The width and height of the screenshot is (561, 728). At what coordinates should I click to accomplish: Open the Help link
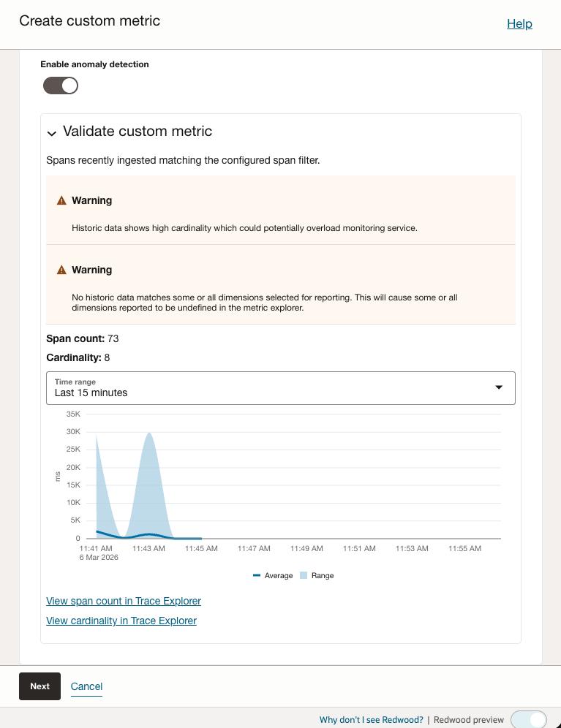click(519, 23)
